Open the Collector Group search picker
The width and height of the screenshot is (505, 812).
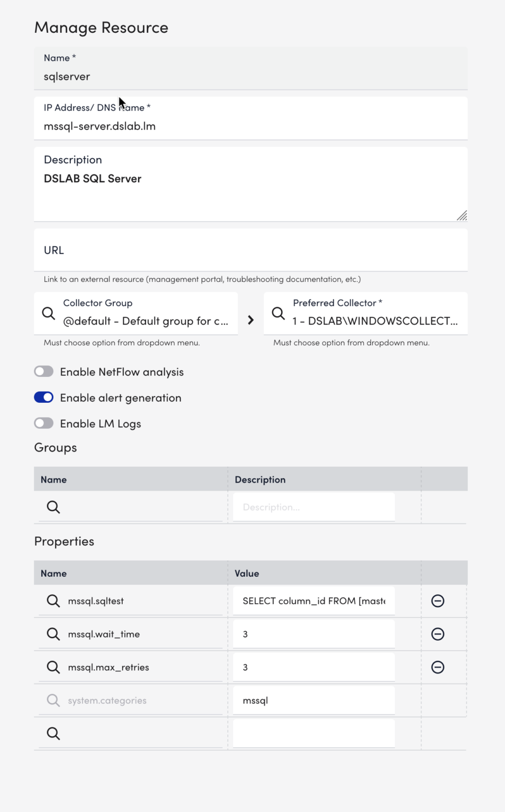click(x=48, y=313)
